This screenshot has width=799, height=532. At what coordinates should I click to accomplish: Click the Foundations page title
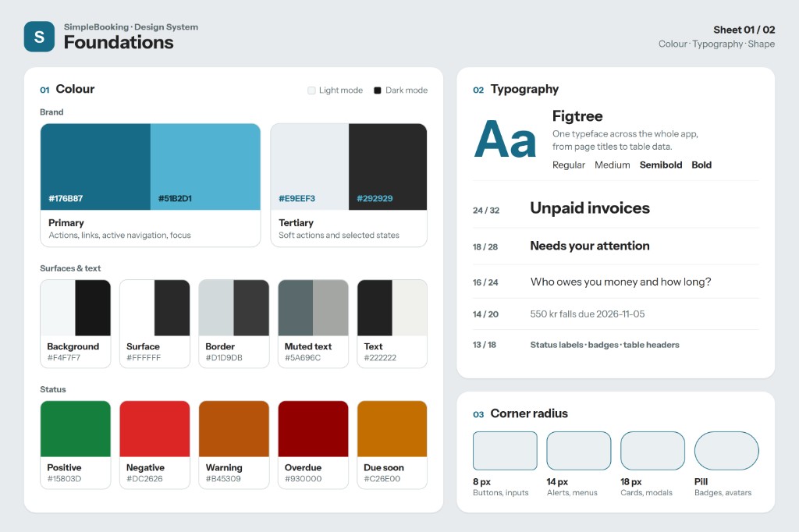tap(119, 42)
